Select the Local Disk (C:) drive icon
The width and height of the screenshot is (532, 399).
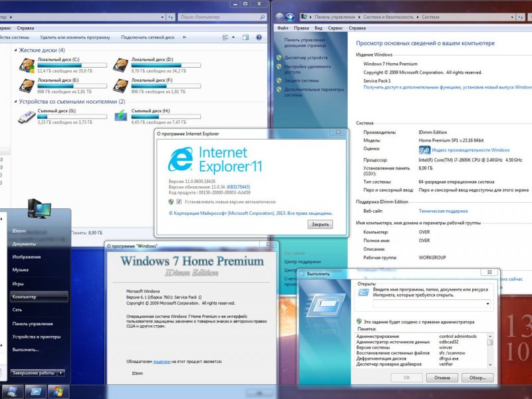coord(27,65)
